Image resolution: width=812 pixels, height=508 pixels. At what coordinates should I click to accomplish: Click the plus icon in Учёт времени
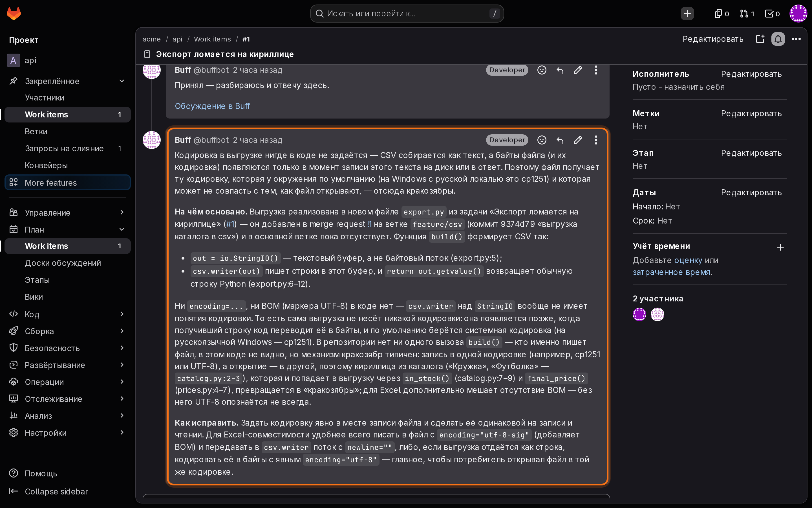(x=780, y=248)
